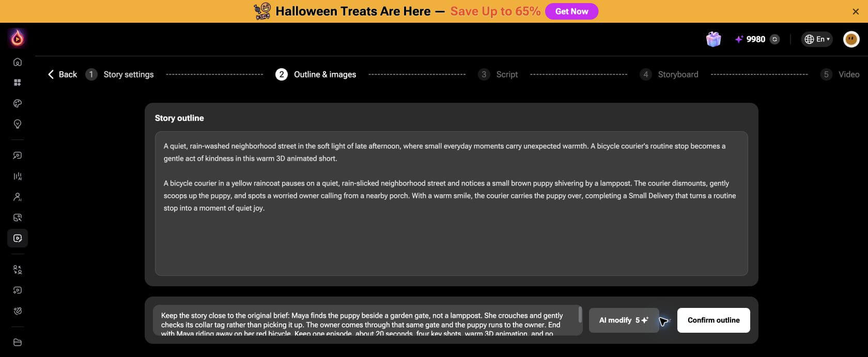Jump to step 5 Video

840,74
